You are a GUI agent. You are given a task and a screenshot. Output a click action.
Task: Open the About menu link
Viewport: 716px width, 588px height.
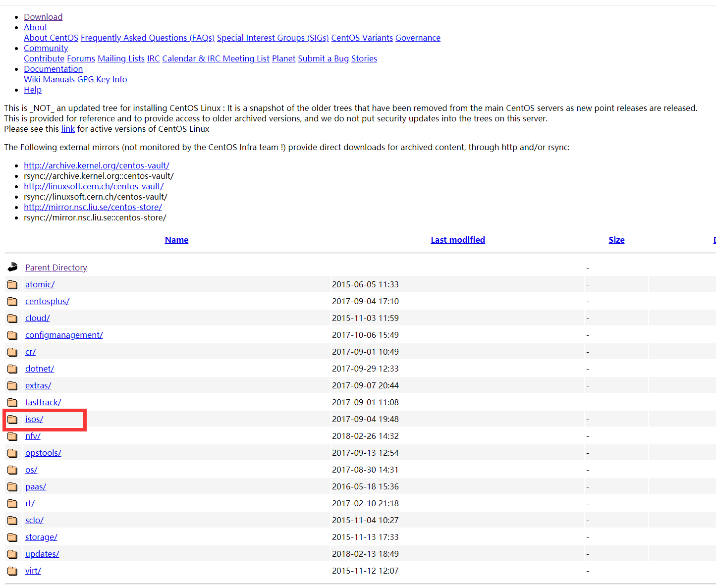36,27
